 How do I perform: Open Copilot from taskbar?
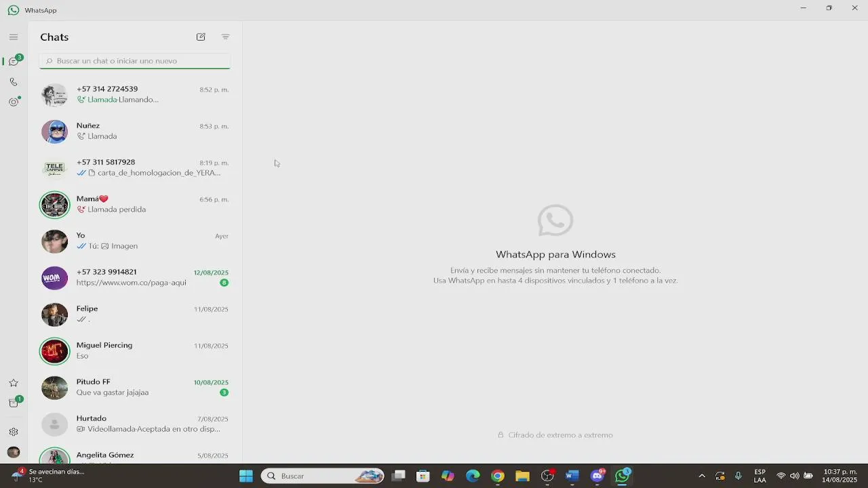click(x=448, y=476)
